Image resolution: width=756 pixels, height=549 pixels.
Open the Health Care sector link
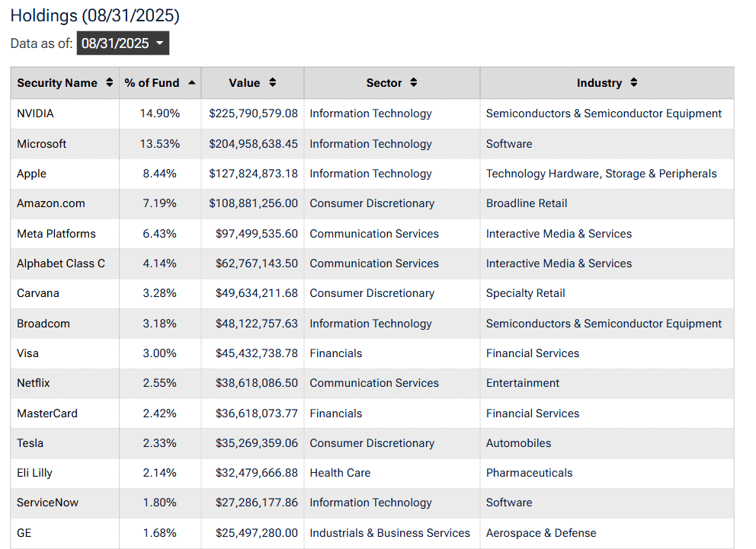pos(340,473)
